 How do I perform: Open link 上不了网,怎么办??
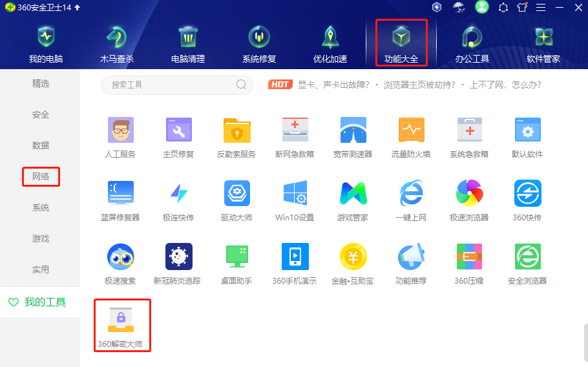(505, 85)
